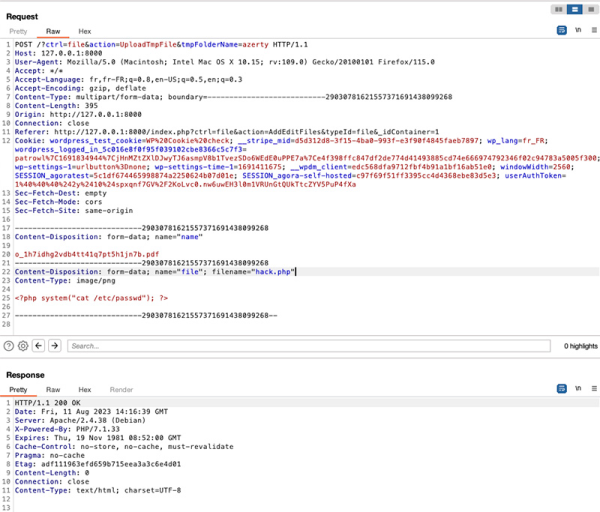This screenshot has width=600, height=512.
Task: Select the Request Raw tab
Action: point(53,31)
